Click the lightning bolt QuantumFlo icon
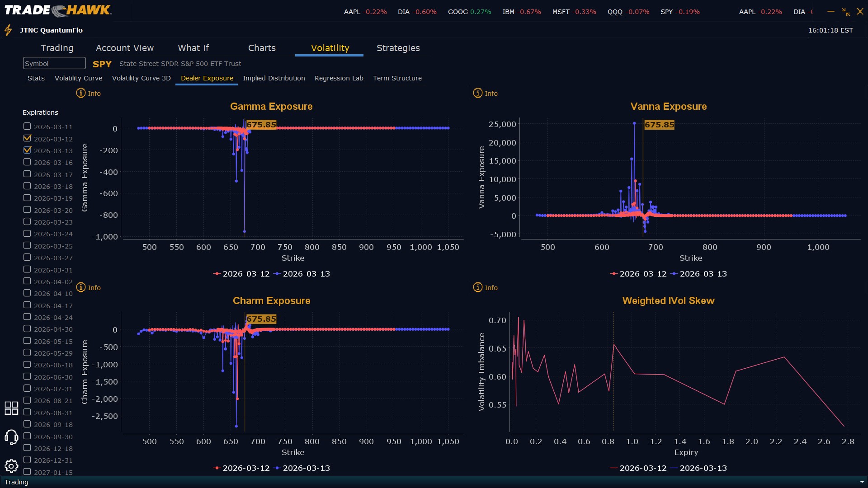 click(x=8, y=30)
